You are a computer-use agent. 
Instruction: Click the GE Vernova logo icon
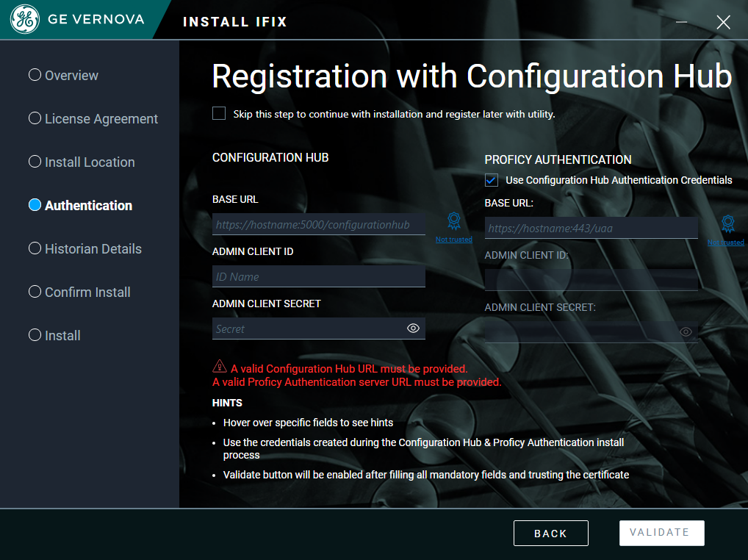[25, 20]
